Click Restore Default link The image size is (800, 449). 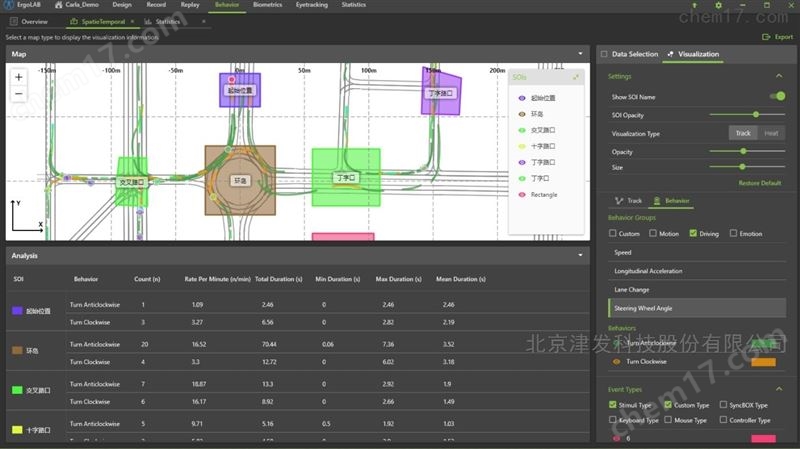760,183
